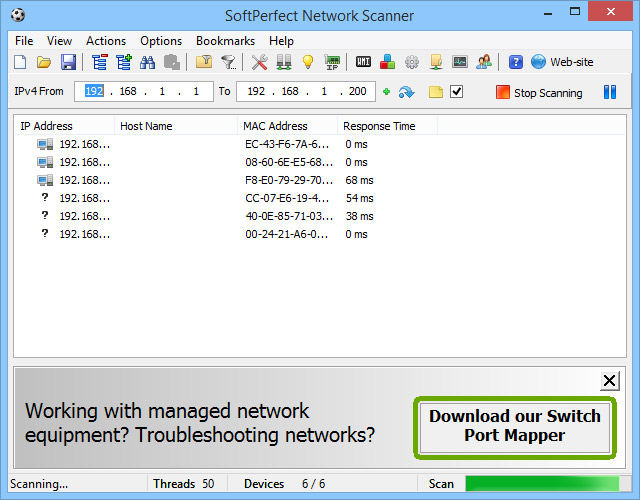Image resolution: width=640 pixels, height=500 pixels.
Task: Click the 38 ms response time cell
Action: coord(359,216)
